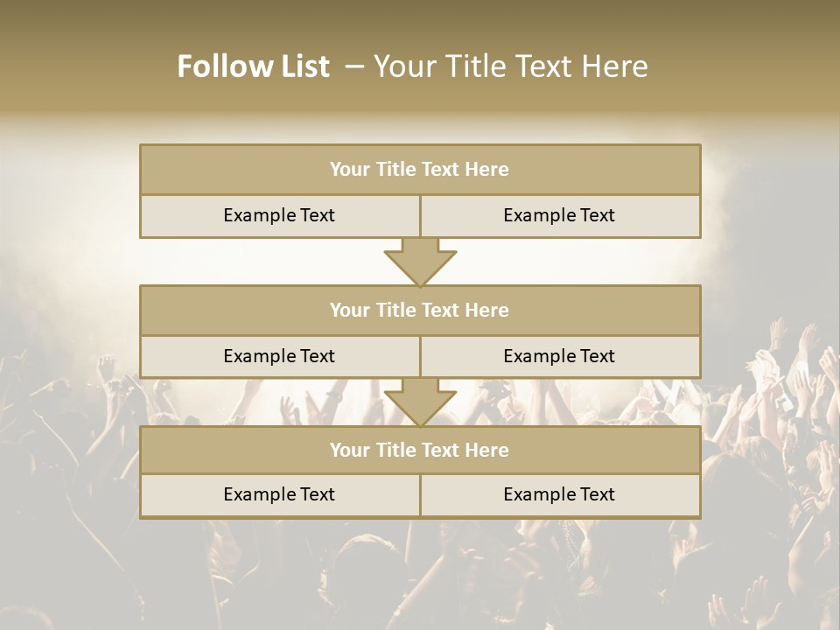Select the divider between middle block's Example Text cells
840x630 pixels.
click(x=420, y=357)
